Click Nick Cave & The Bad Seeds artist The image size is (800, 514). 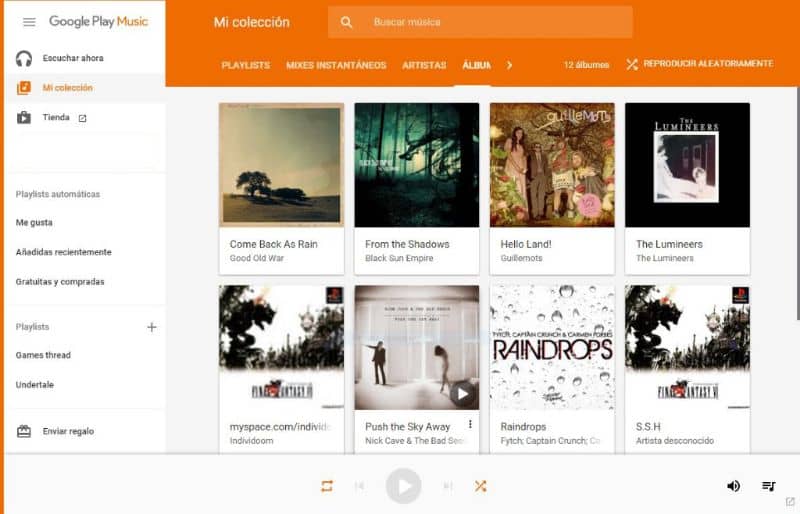pos(415,440)
